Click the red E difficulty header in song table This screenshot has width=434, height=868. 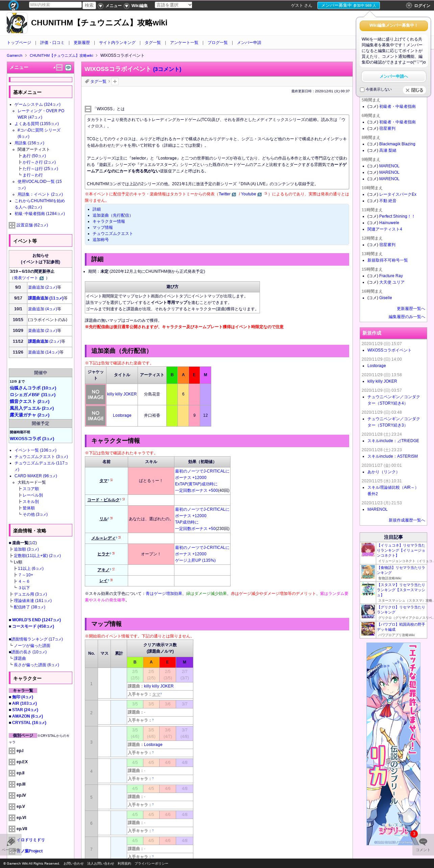pos(194,375)
